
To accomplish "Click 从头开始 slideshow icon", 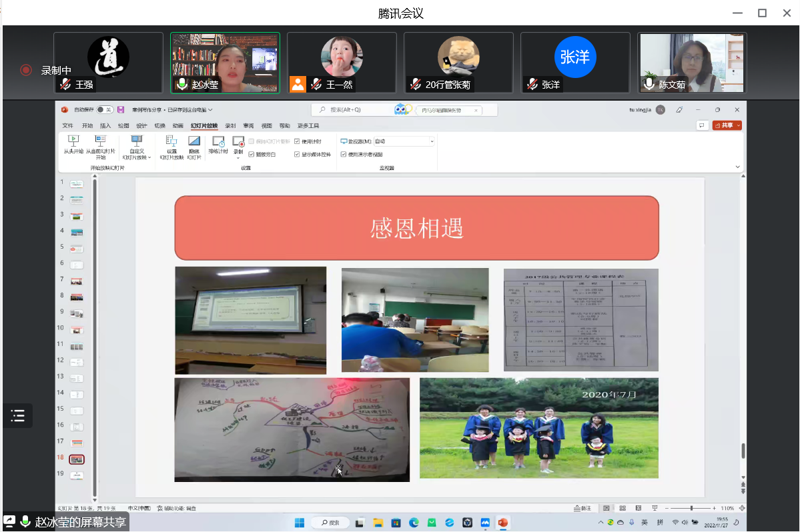I will click(x=73, y=141).
